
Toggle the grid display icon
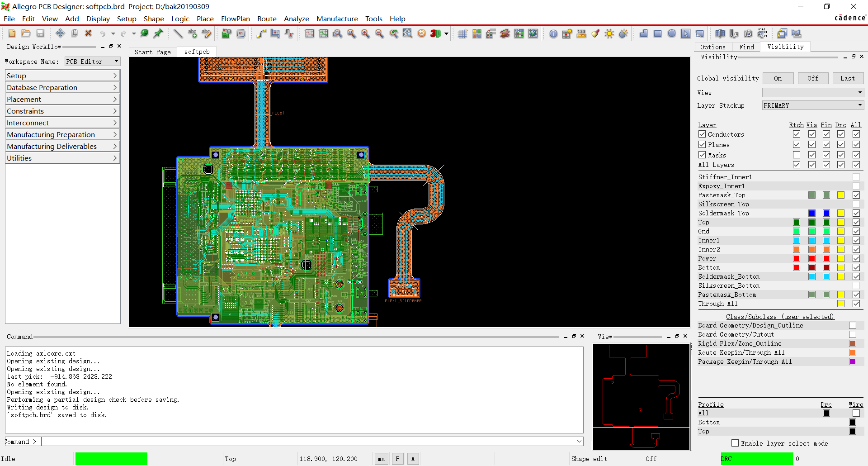(462, 33)
